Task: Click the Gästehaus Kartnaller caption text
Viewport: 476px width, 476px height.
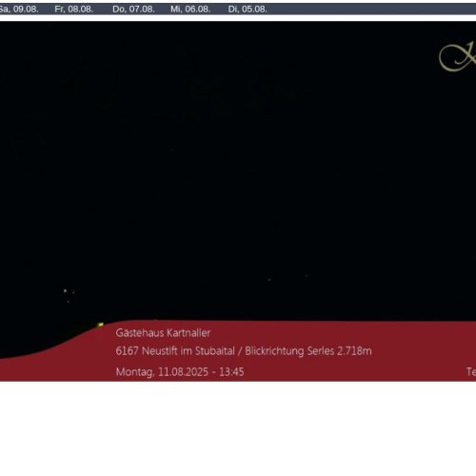Action: [163, 333]
